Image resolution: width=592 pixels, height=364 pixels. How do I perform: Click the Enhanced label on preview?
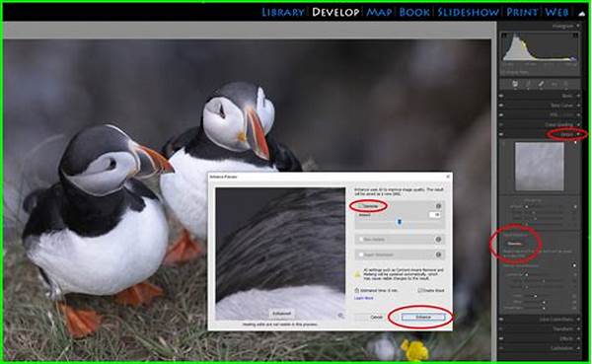tap(281, 314)
